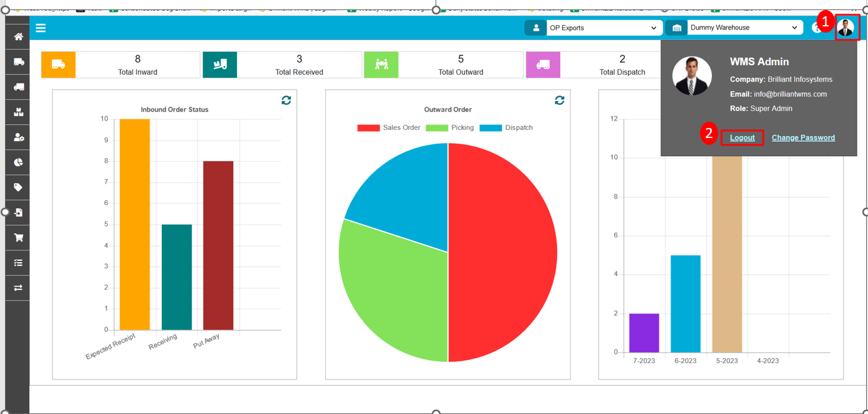
Task: Click the Picking legend text
Action: (463, 128)
